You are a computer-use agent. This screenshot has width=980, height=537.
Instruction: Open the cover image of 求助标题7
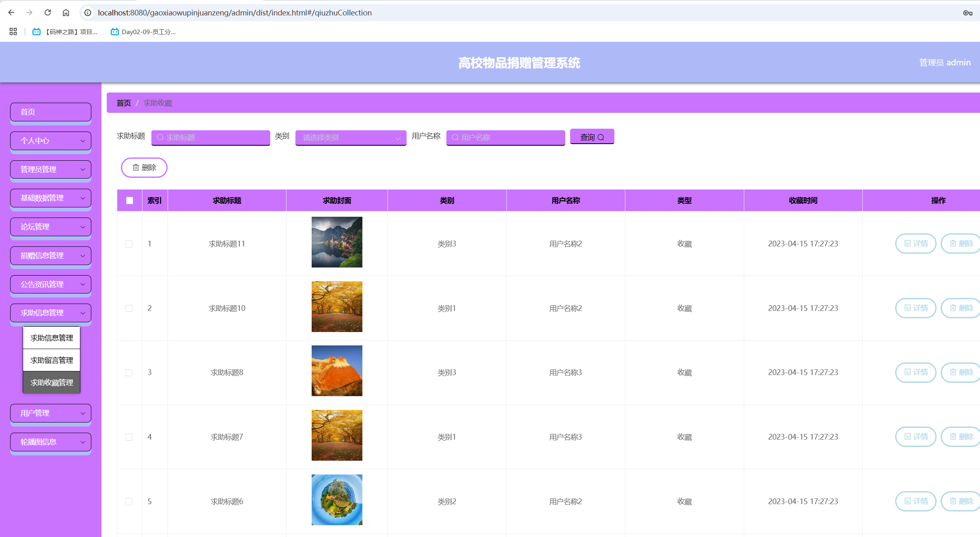click(x=337, y=435)
